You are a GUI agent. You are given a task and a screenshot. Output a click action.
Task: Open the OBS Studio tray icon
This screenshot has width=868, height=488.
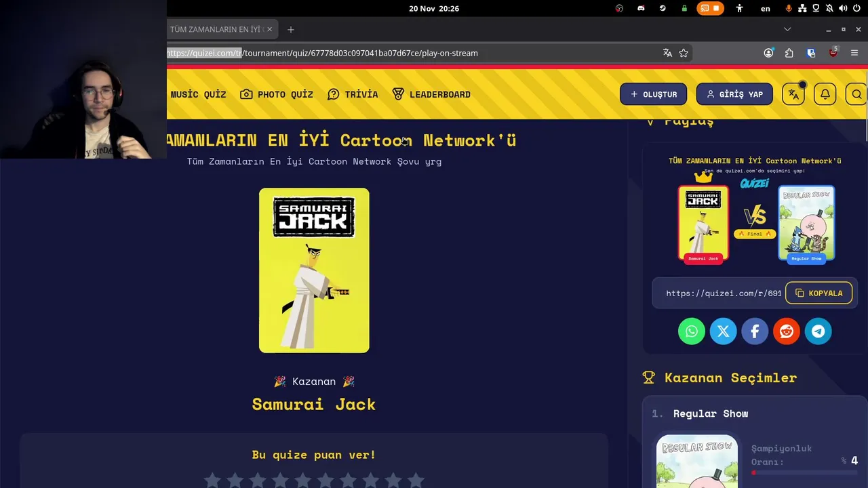tap(619, 8)
